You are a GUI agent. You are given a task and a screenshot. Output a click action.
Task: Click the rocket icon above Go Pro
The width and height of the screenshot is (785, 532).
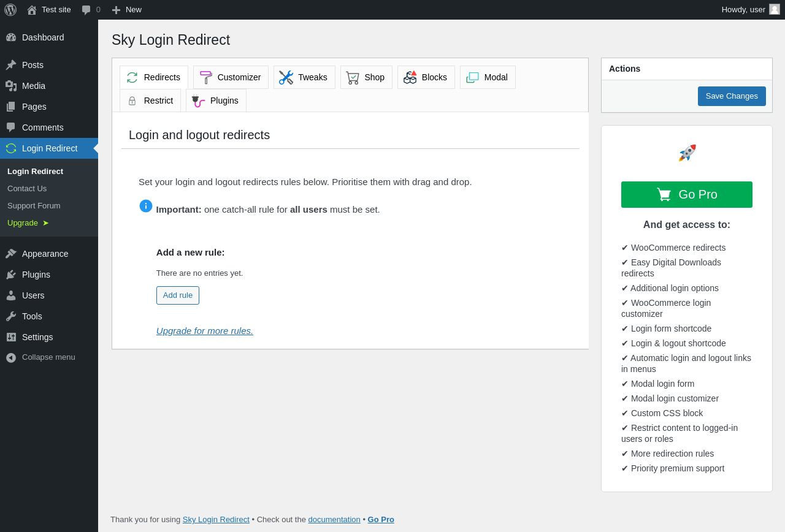(x=687, y=153)
